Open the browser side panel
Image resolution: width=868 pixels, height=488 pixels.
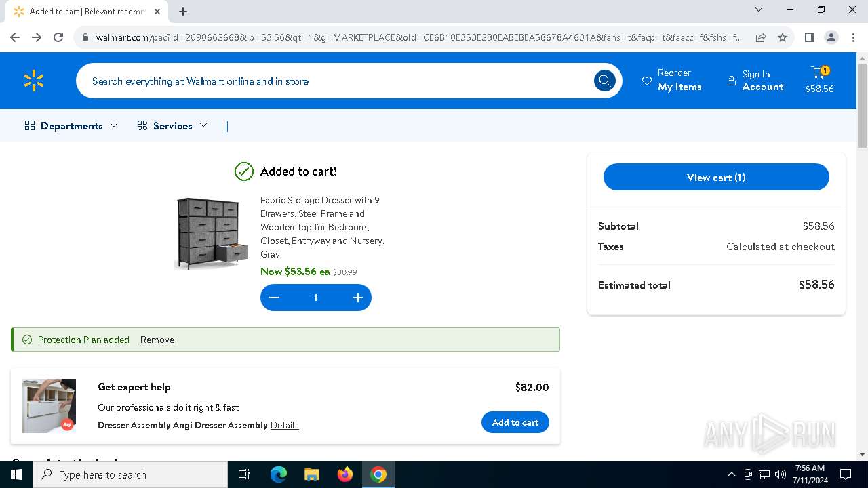[x=810, y=37]
